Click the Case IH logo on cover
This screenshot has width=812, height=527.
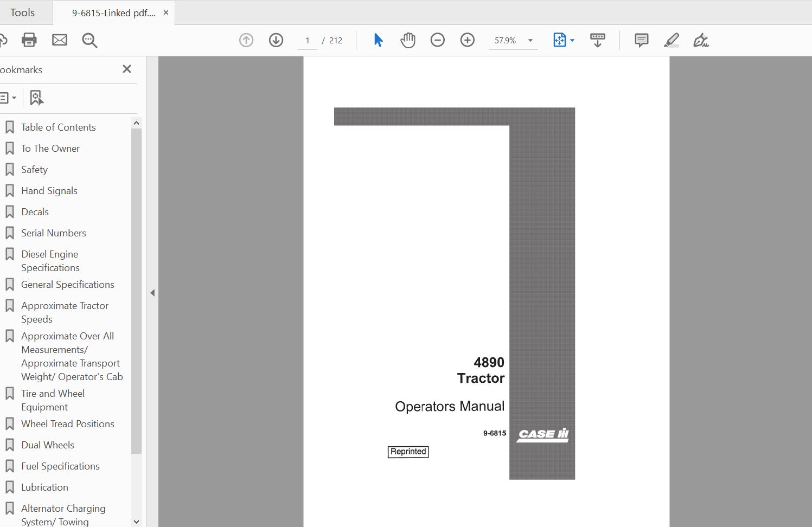(x=542, y=435)
